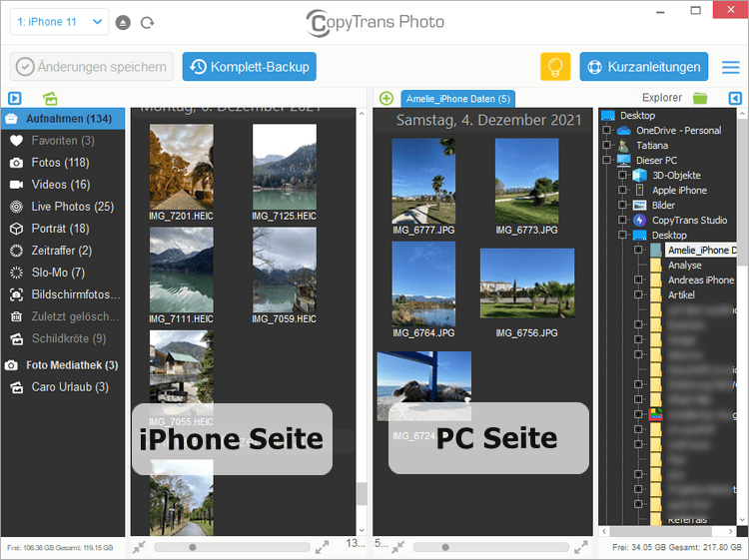This screenshot has height=560, width=749.
Task: Adjust PC side thumbnail size slider
Action: (491, 547)
